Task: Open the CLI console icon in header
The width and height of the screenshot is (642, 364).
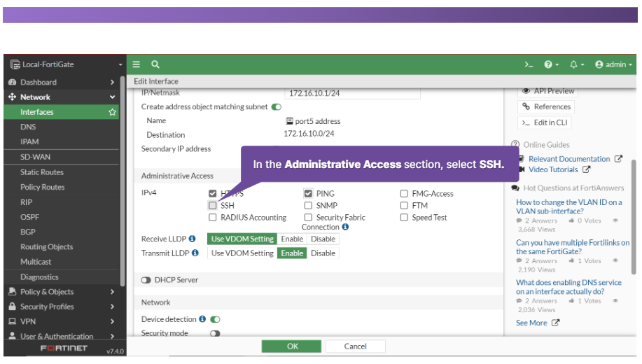Action: coord(529,64)
